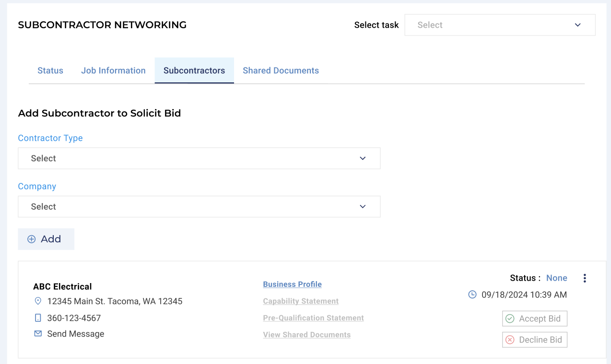Open the Pre-Qualification Statement link
The image size is (611, 364).
(x=313, y=318)
